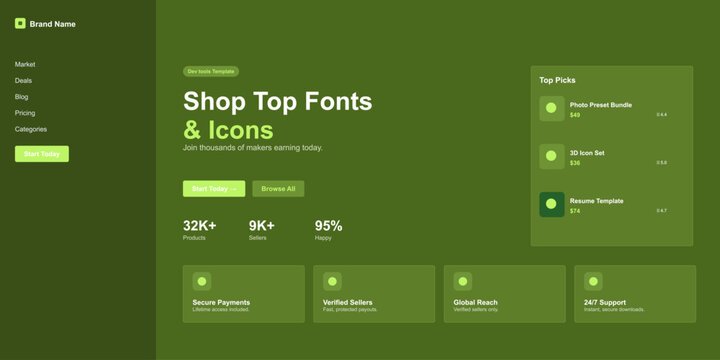Click "Fast, protected payouts." text
Image resolution: width=720 pixels, height=360 pixels.
point(350,309)
